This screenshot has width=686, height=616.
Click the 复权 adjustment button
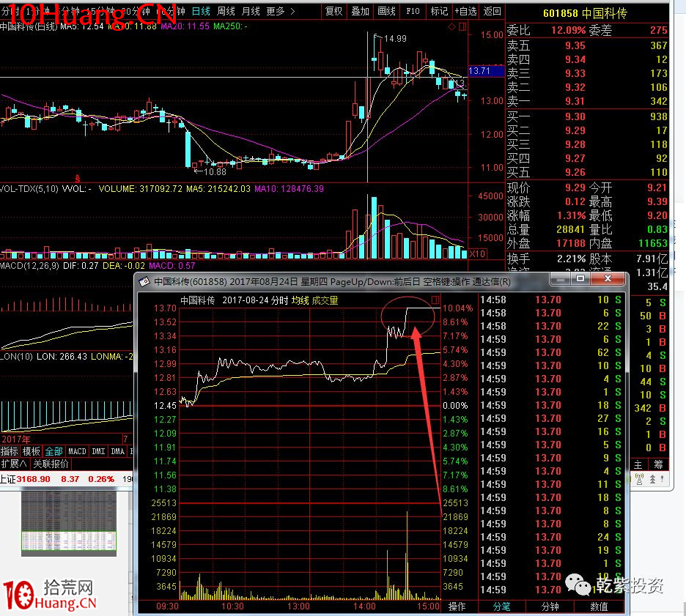tap(333, 12)
